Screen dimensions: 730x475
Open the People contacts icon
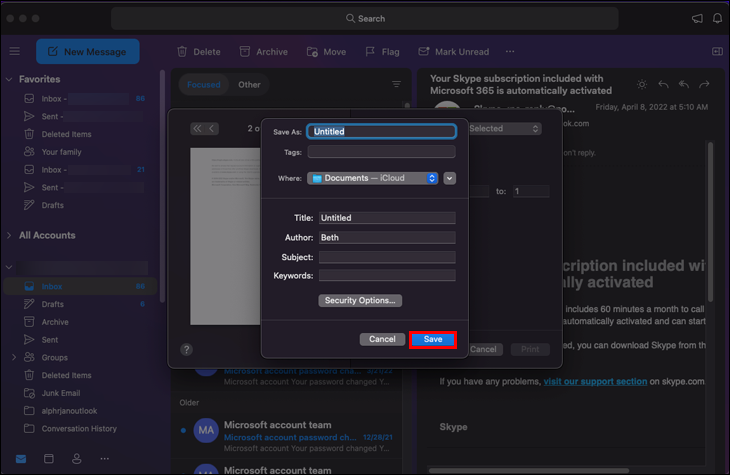(x=76, y=459)
